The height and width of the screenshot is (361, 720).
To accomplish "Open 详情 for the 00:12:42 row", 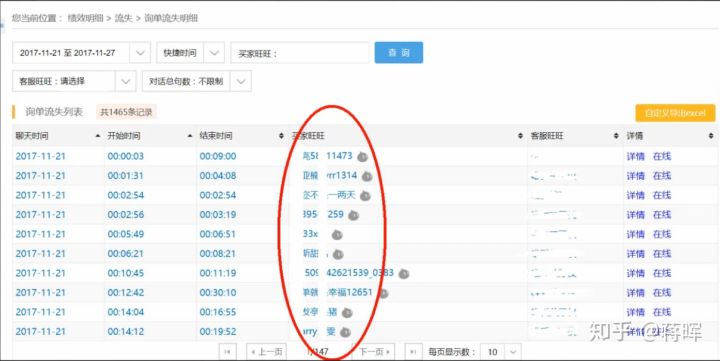I will 636,293.
